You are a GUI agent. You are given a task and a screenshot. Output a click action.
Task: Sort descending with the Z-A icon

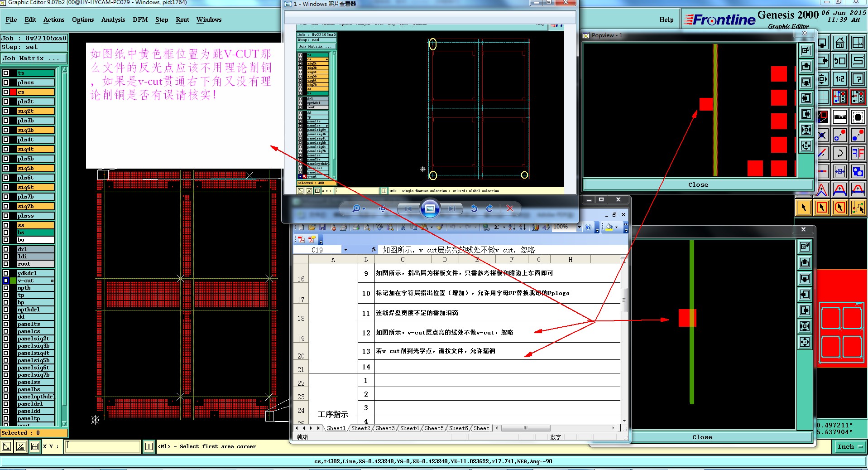tap(523, 227)
